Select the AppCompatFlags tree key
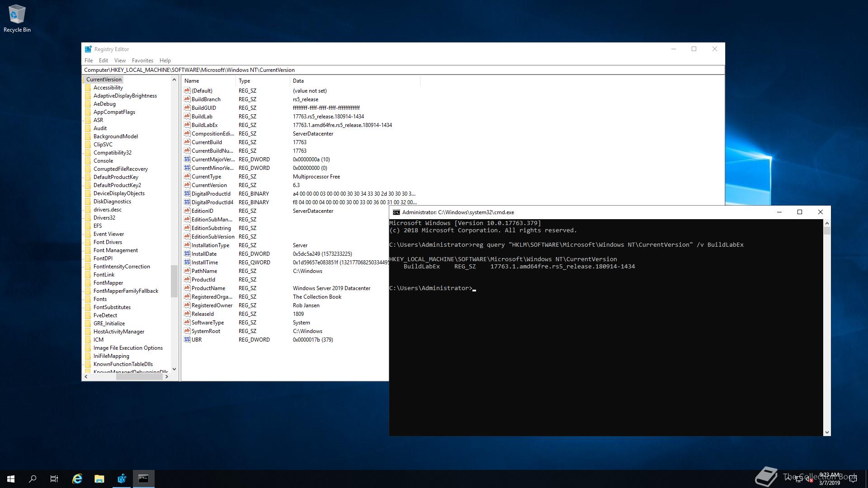 pyautogui.click(x=114, y=112)
